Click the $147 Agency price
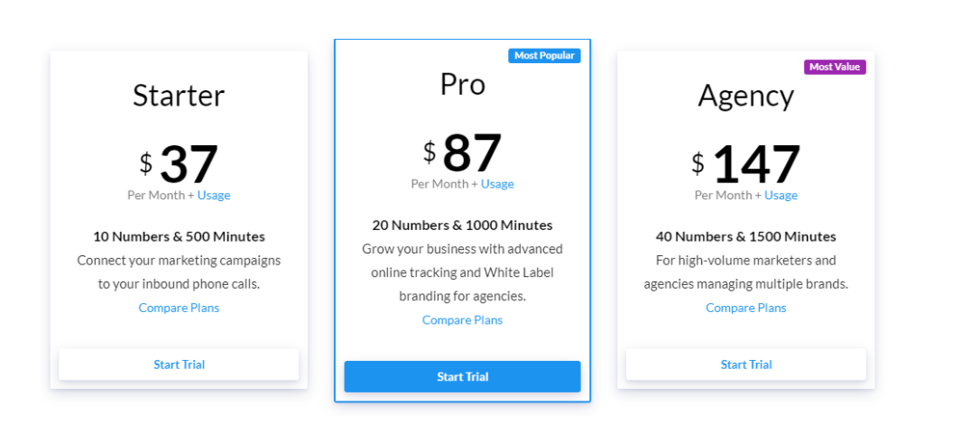This screenshot has height=433, width=980. 755,164
